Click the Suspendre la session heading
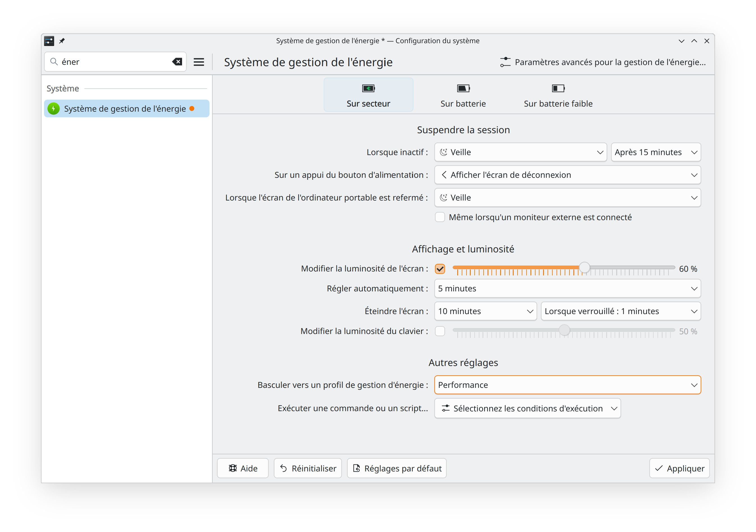Image resolution: width=756 pixels, height=532 pixels. [463, 130]
